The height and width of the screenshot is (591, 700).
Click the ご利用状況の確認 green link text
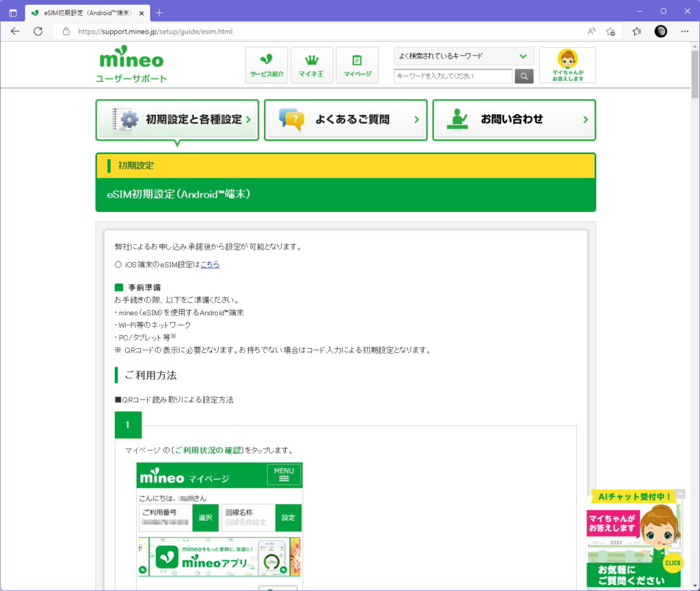[x=208, y=450]
